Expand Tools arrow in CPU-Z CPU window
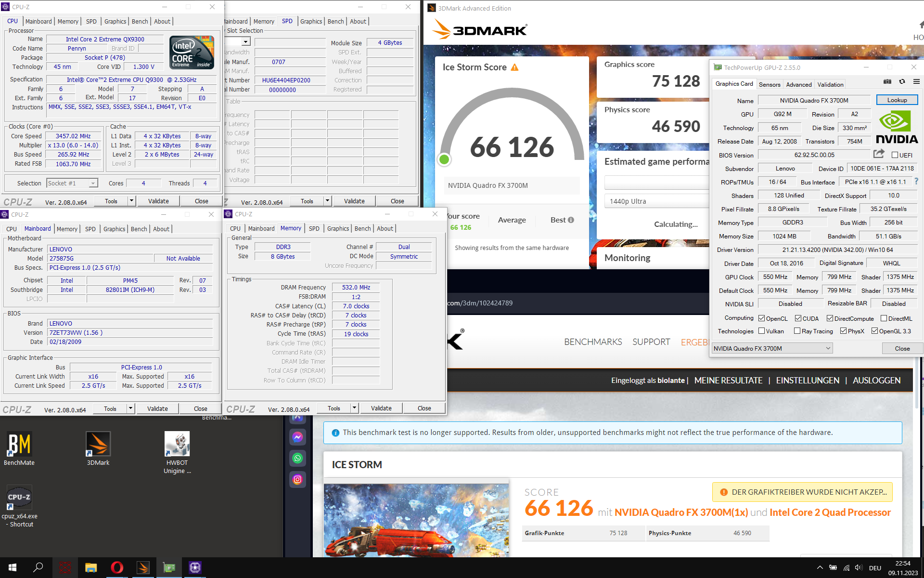This screenshot has height=578, width=924. click(x=131, y=201)
